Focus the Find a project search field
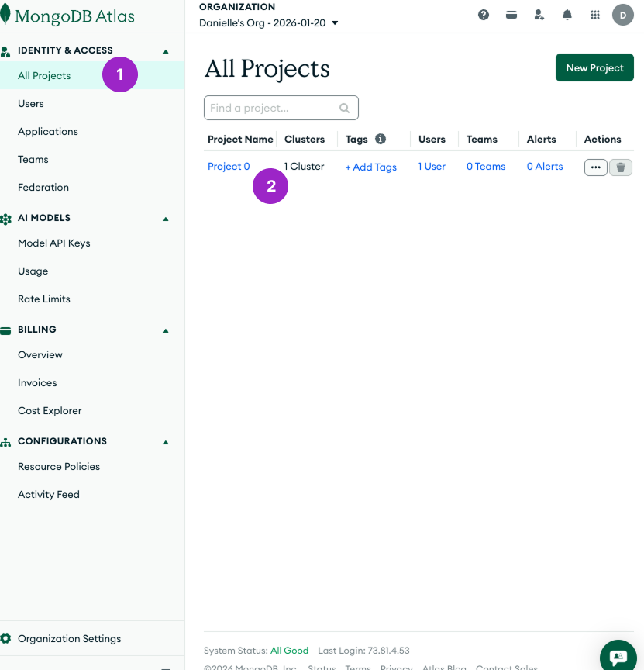Screen dimensions: 644x670 click(273, 109)
